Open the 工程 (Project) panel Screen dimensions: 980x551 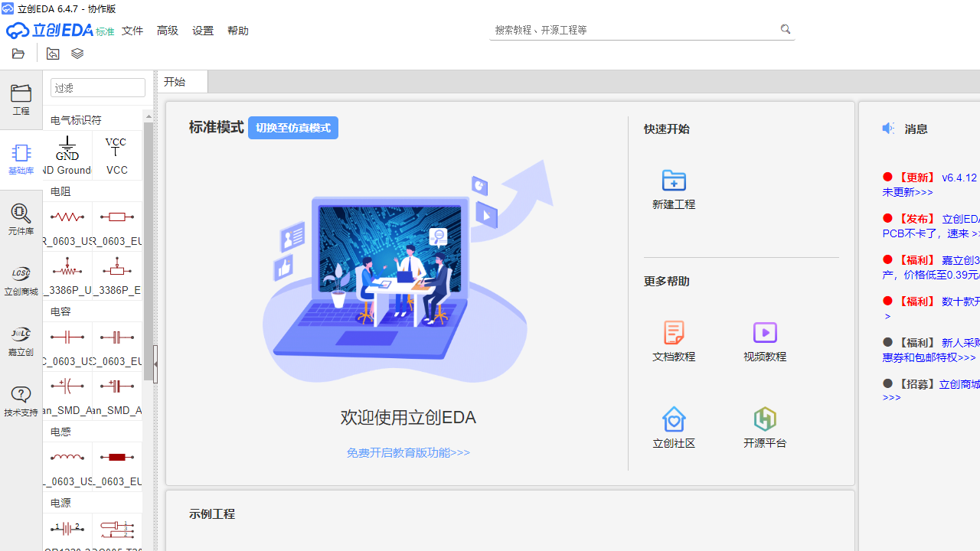[x=21, y=99]
